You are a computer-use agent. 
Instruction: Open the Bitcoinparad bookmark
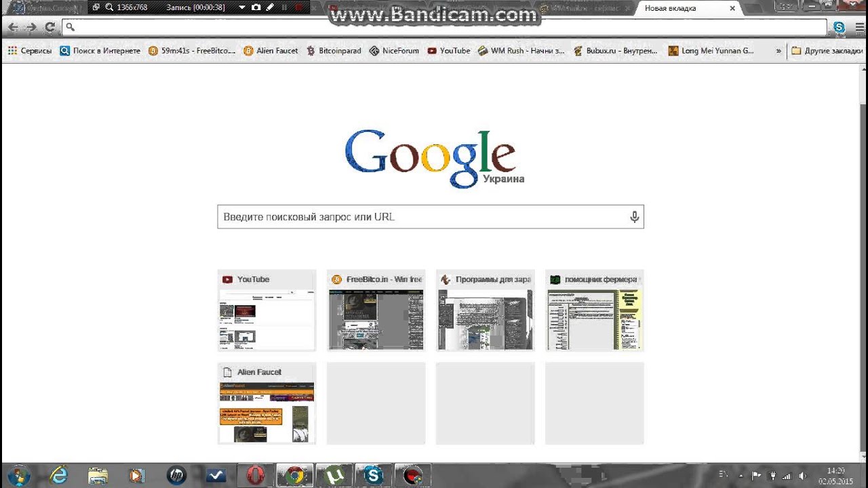click(334, 51)
